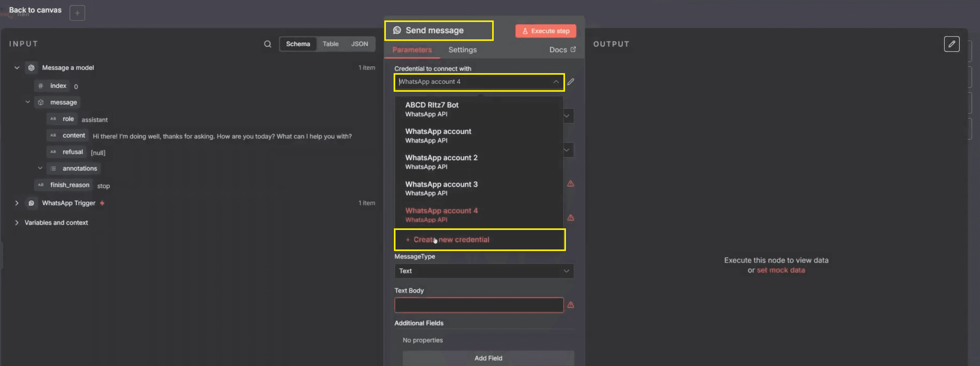Click the set mock data link

pyautogui.click(x=781, y=270)
